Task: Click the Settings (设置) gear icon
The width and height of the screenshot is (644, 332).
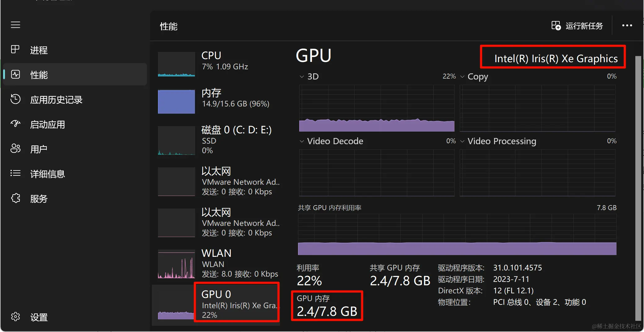Action: point(15,317)
